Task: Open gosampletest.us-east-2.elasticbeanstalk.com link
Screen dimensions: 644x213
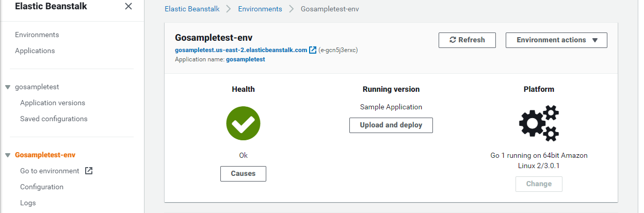Action: pyautogui.click(x=241, y=50)
